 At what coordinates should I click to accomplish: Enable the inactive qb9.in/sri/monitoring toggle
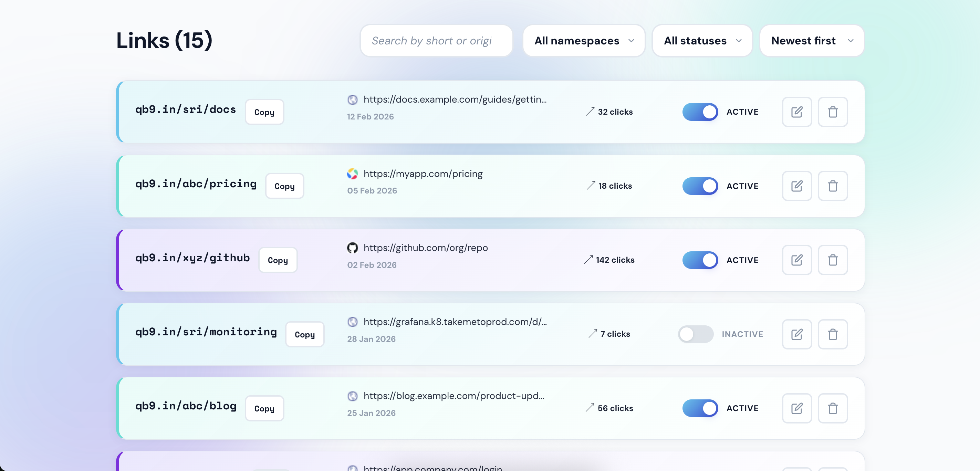(696, 334)
